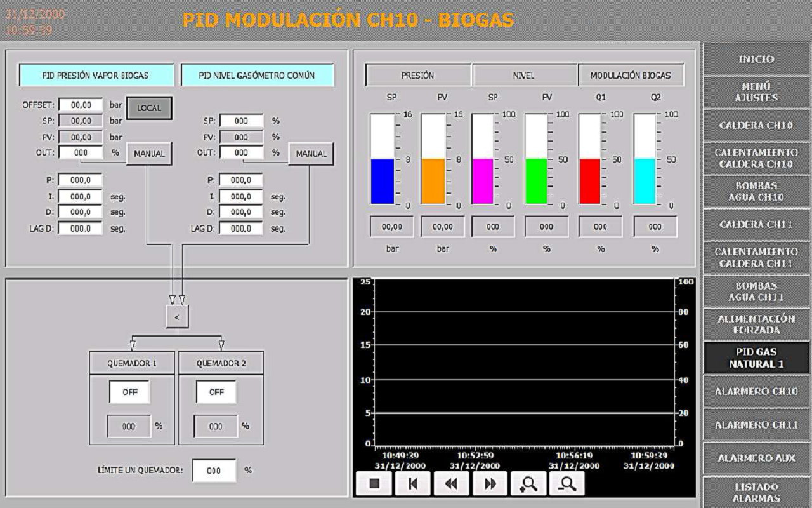The image size is (812, 508).
Task: Switch pressure PID out of LOCAL mode
Action: pos(150,107)
